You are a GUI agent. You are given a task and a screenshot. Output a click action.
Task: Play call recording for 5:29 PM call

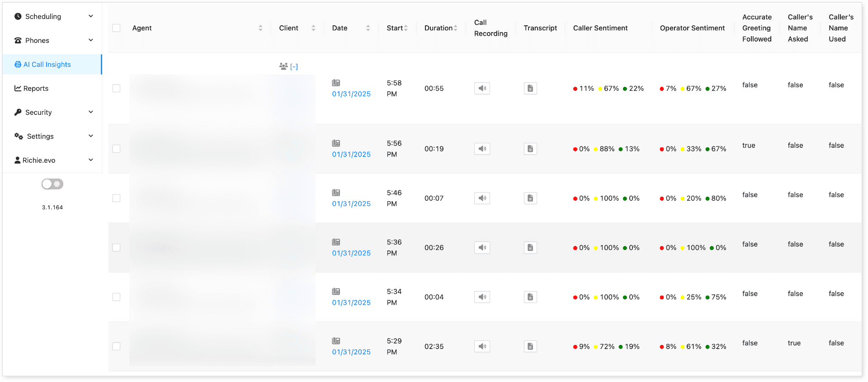click(482, 346)
